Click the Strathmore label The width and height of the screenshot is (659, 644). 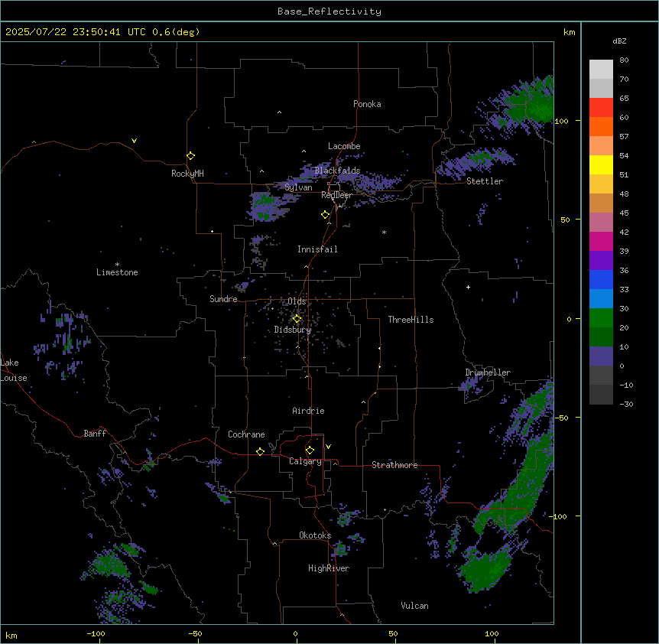394,465
